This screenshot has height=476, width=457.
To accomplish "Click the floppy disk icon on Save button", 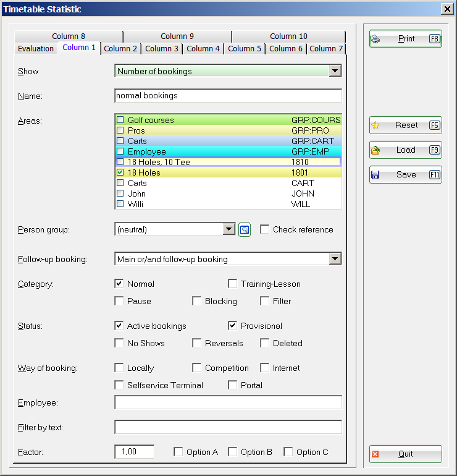I will click(375, 175).
